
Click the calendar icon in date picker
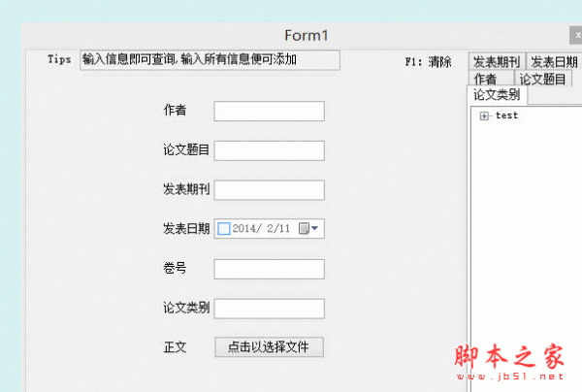click(304, 228)
